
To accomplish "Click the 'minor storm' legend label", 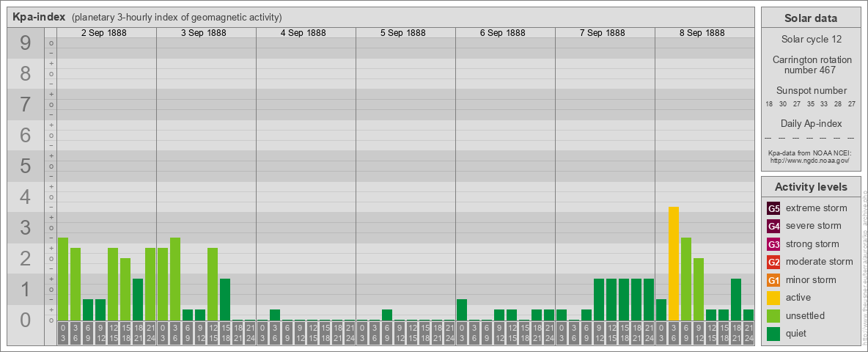I will 811,280.
